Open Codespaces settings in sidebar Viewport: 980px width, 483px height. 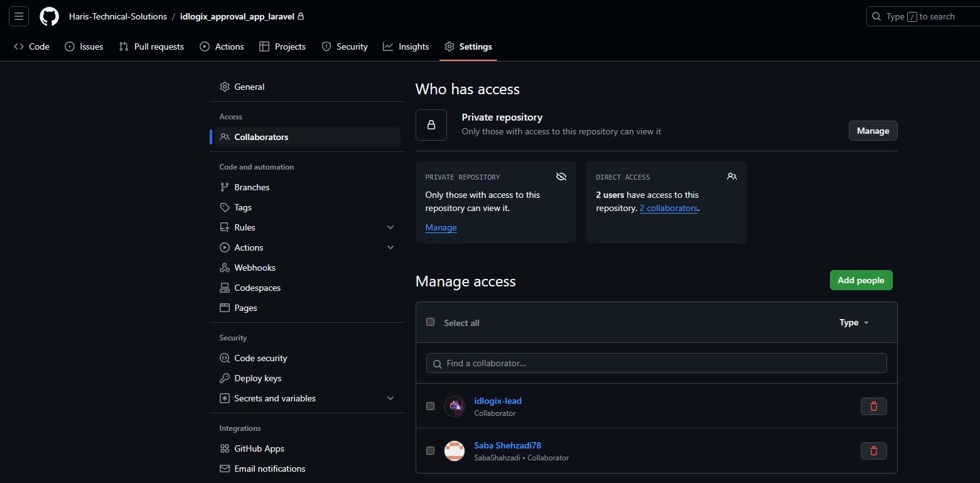(257, 288)
